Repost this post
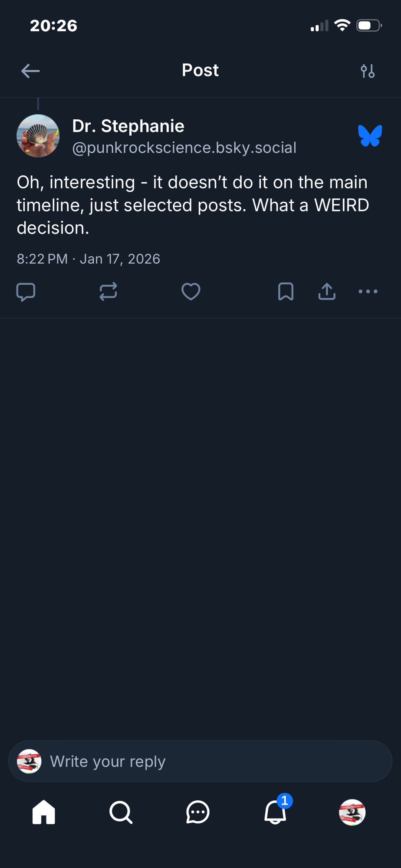401x868 pixels. tap(108, 292)
